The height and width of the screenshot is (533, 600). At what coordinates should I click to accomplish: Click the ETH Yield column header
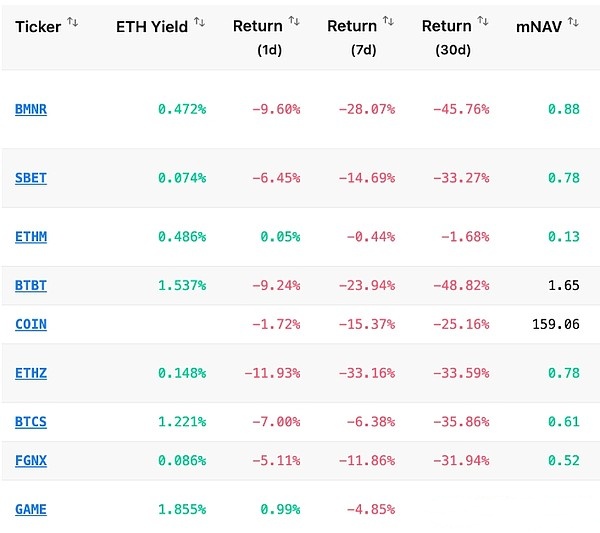click(x=152, y=26)
